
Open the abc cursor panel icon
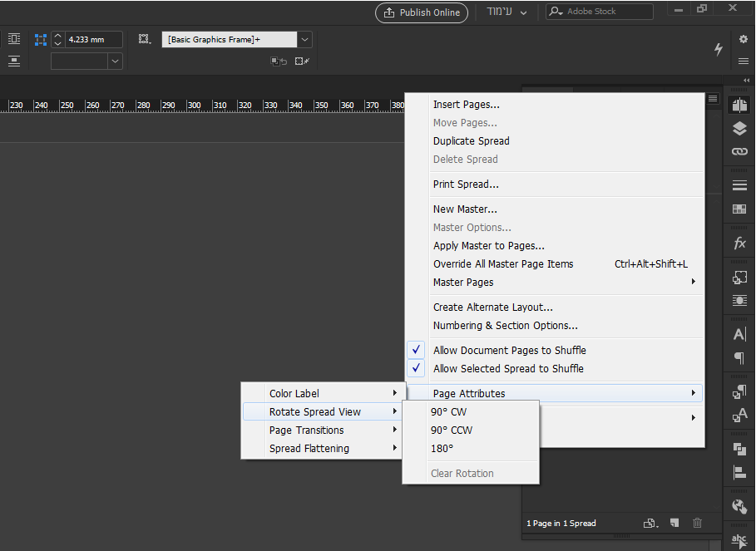coord(739,541)
